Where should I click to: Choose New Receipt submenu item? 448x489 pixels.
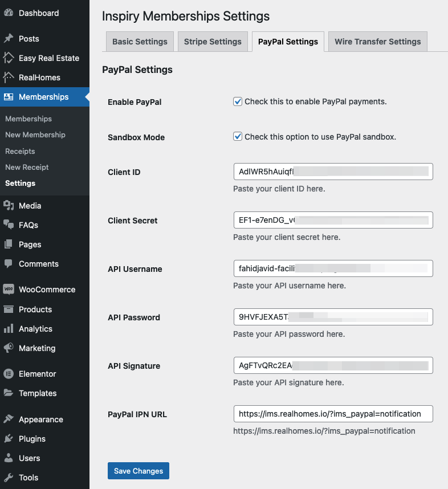(27, 167)
